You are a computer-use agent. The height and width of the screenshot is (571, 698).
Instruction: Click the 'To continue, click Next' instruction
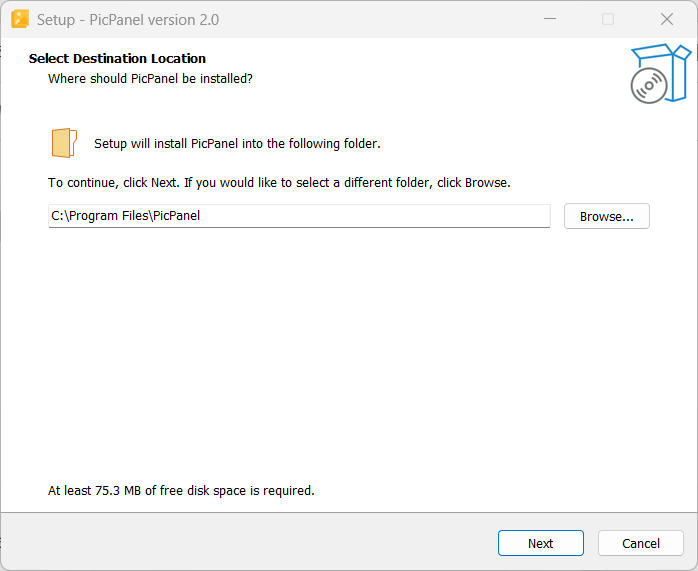pos(279,183)
